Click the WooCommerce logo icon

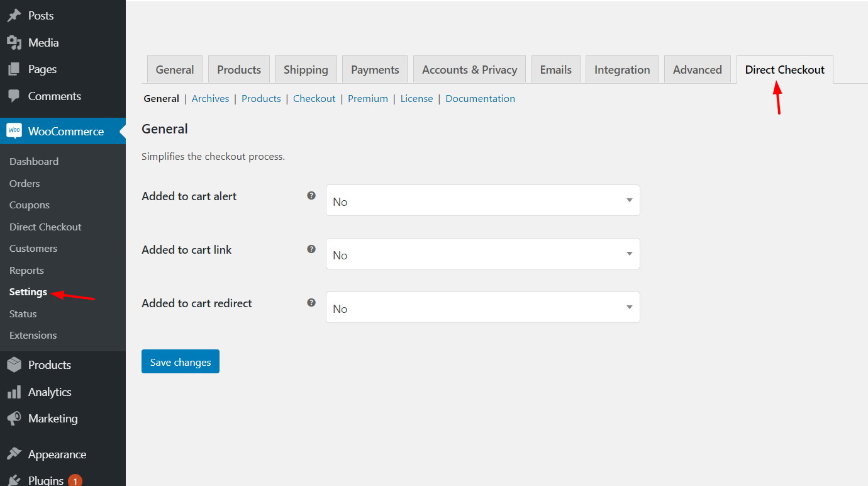[14, 131]
